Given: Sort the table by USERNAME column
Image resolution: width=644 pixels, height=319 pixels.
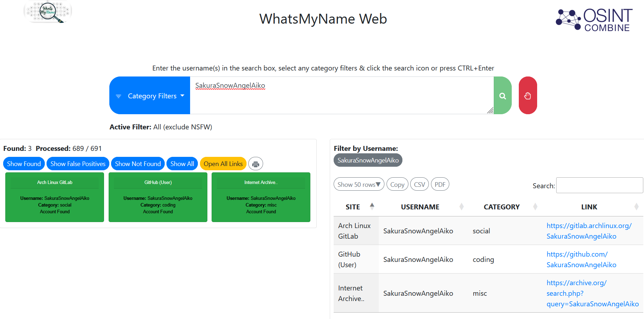Looking at the screenshot, I should click(423, 207).
